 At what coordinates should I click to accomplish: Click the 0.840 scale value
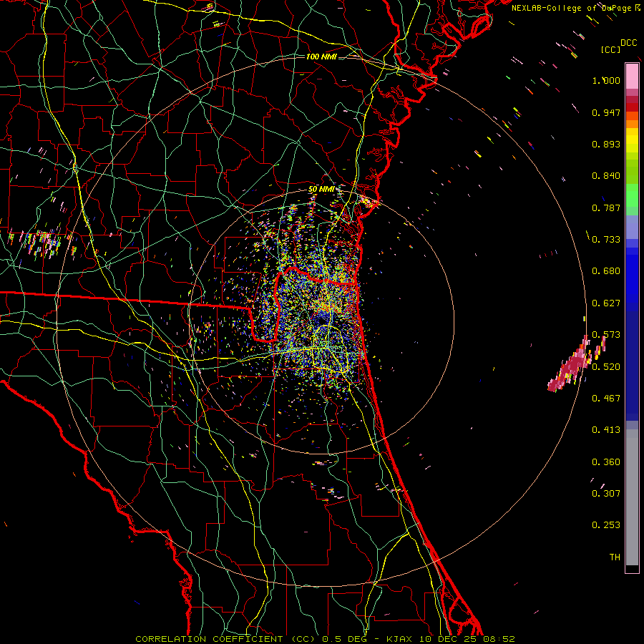606,176
